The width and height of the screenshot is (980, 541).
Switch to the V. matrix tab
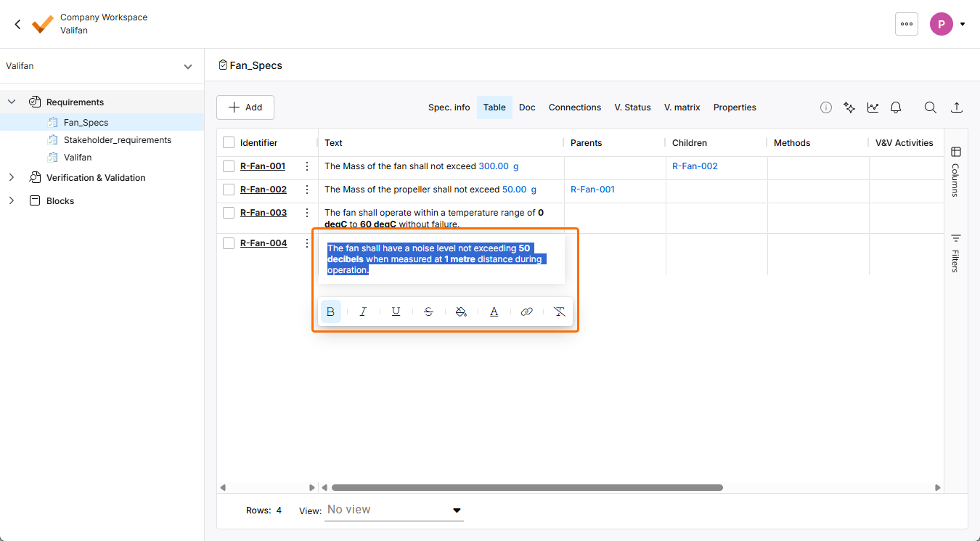pos(682,107)
